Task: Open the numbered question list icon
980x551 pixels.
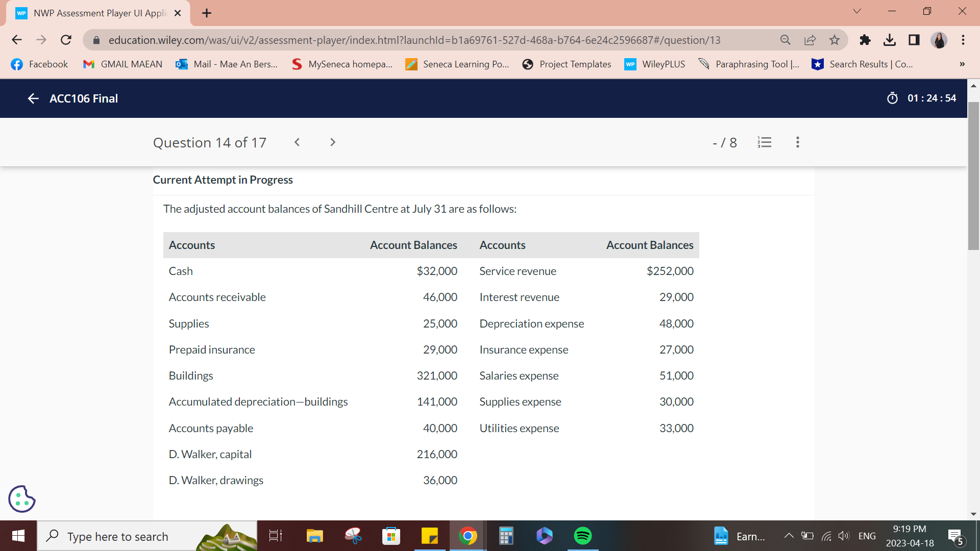Action: pyautogui.click(x=764, y=142)
